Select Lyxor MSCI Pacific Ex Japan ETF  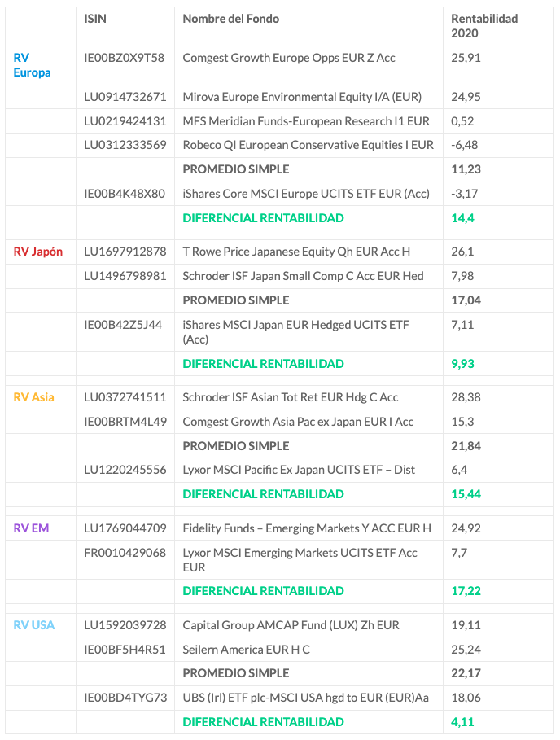tap(299, 470)
